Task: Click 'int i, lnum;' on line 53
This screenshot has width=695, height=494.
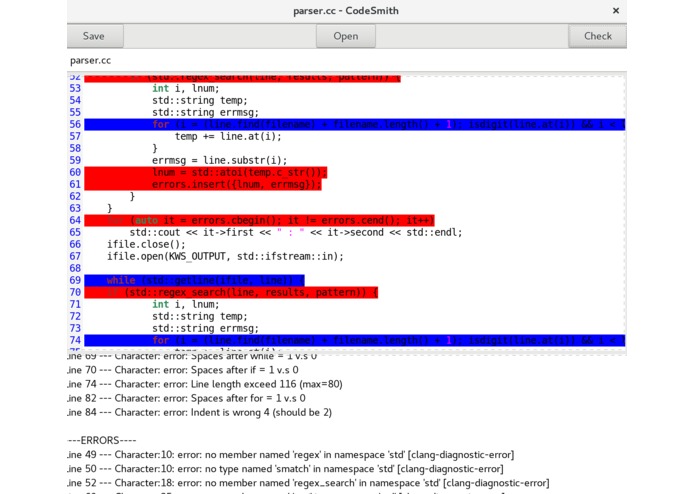Action: click(186, 89)
